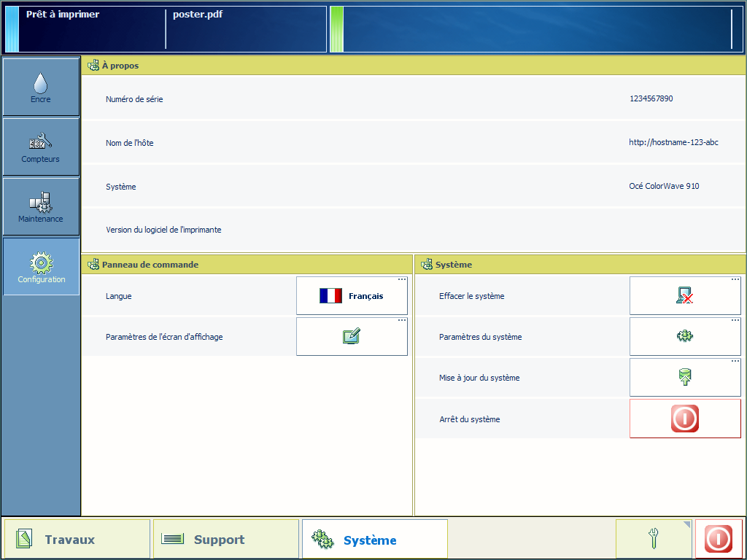
Task: Click the Panneau de commande header icon
Action: 93,264
